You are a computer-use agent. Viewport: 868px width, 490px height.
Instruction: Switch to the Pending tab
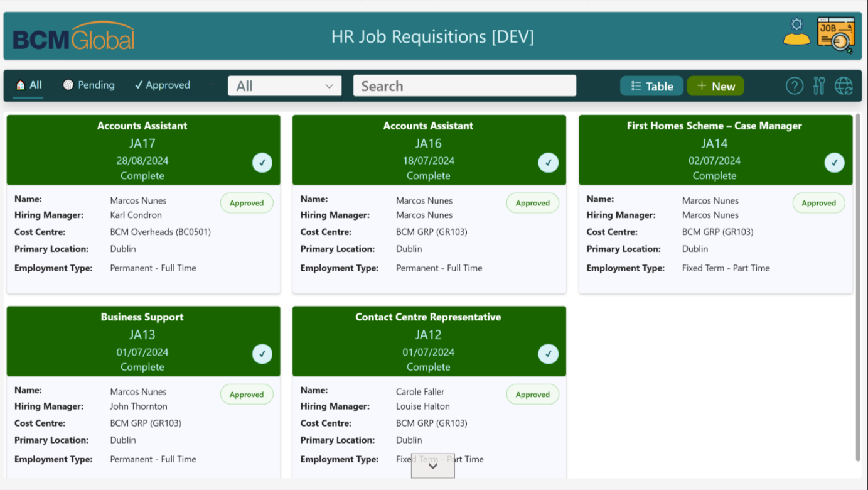pyautogui.click(x=89, y=85)
